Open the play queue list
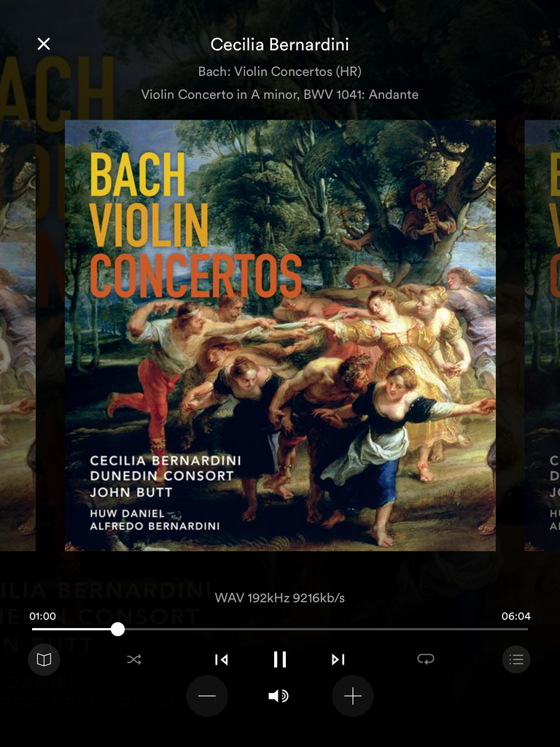560x747 pixels. point(516,659)
